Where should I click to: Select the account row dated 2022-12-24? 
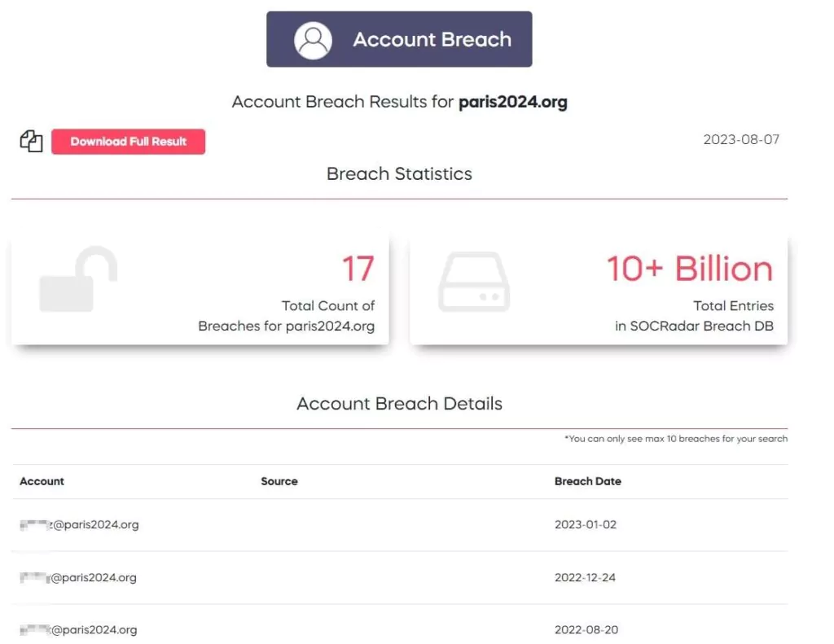coord(399,577)
